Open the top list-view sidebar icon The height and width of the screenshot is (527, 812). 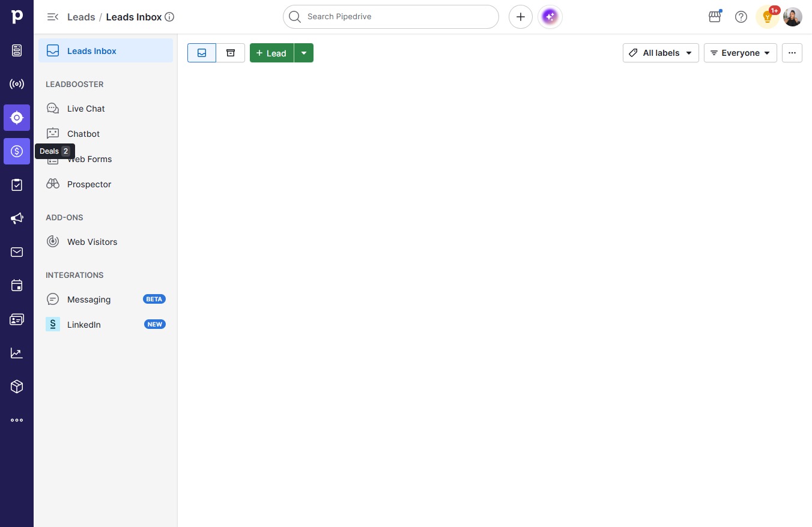pyautogui.click(x=17, y=50)
